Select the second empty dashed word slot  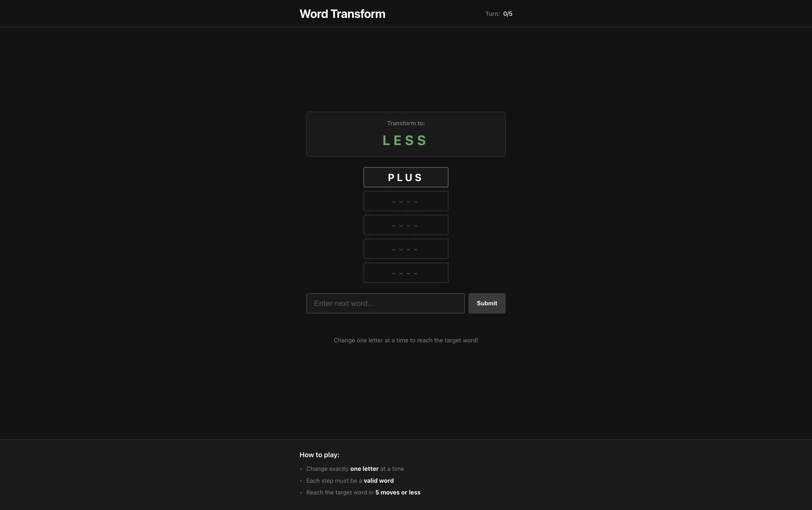(406, 225)
